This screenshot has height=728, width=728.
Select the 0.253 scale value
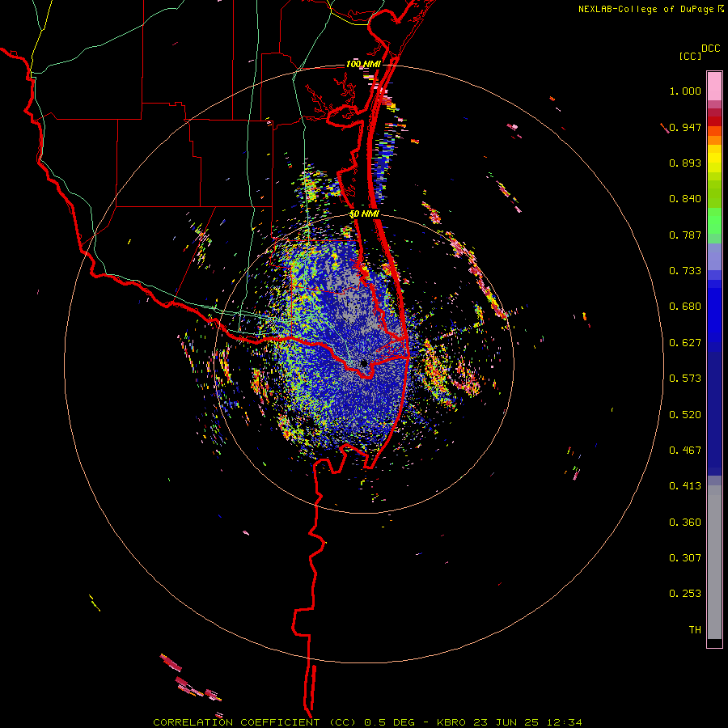click(685, 594)
